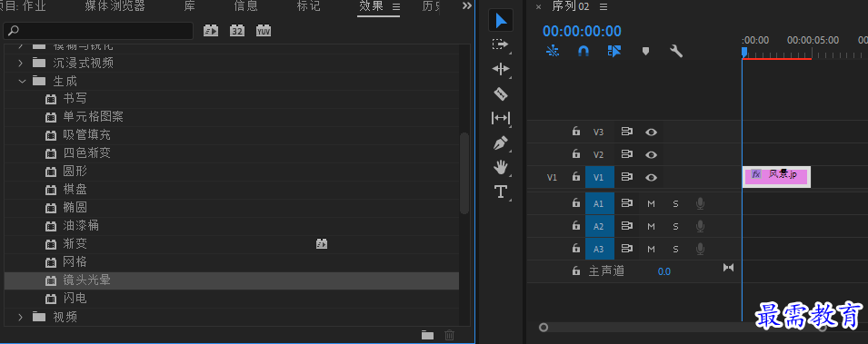
Task: Lock the A1 track
Action: 576,203
